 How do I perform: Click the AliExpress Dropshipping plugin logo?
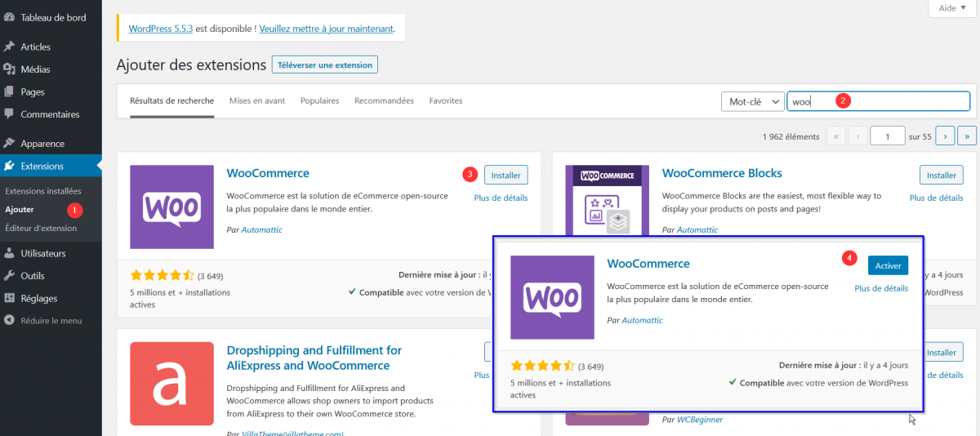[172, 384]
